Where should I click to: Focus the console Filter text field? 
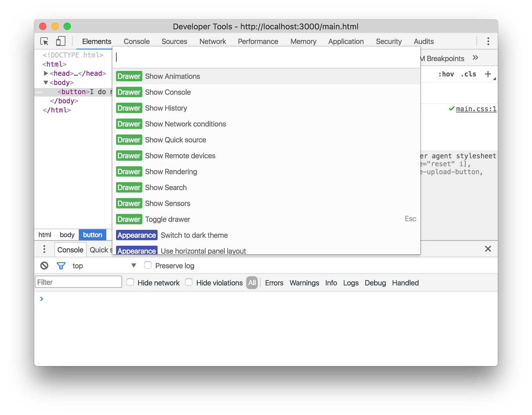click(78, 282)
